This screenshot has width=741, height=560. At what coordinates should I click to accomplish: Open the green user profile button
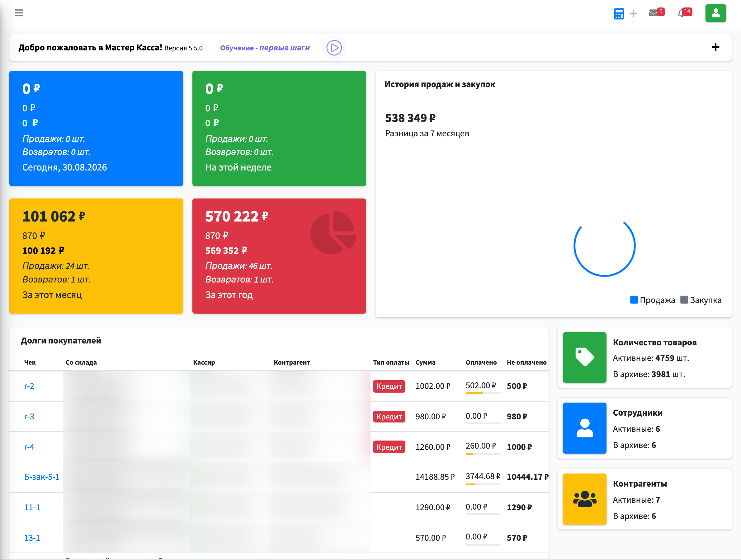click(x=715, y=13)
